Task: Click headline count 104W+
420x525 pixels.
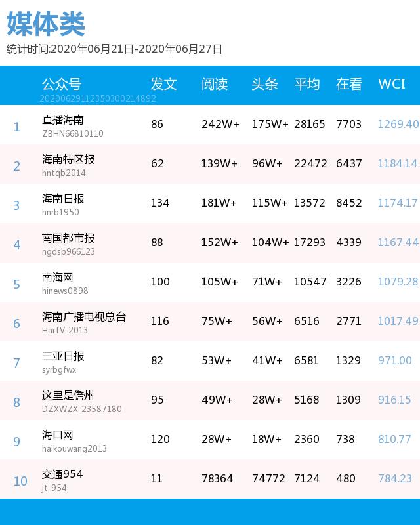Action: click(x=270, y=242)
